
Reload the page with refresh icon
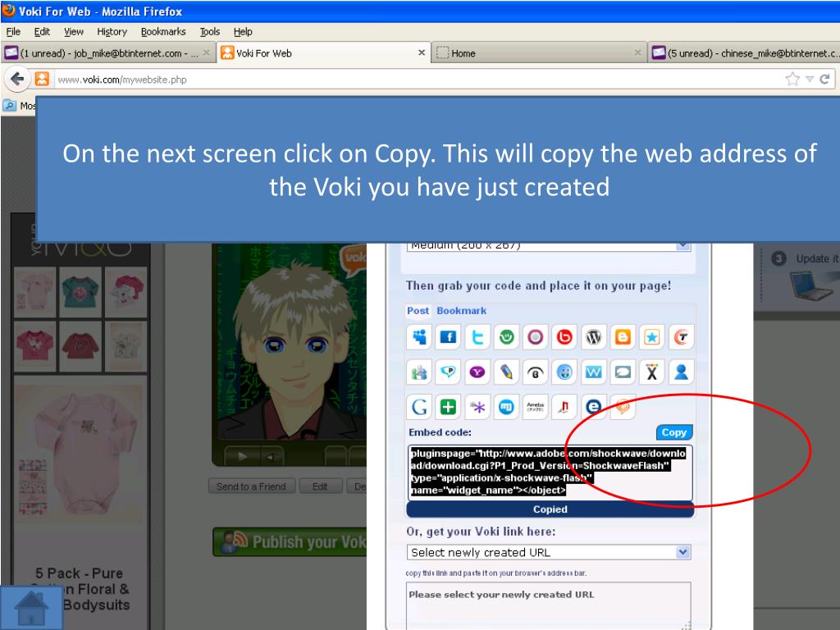coord(825,80)
